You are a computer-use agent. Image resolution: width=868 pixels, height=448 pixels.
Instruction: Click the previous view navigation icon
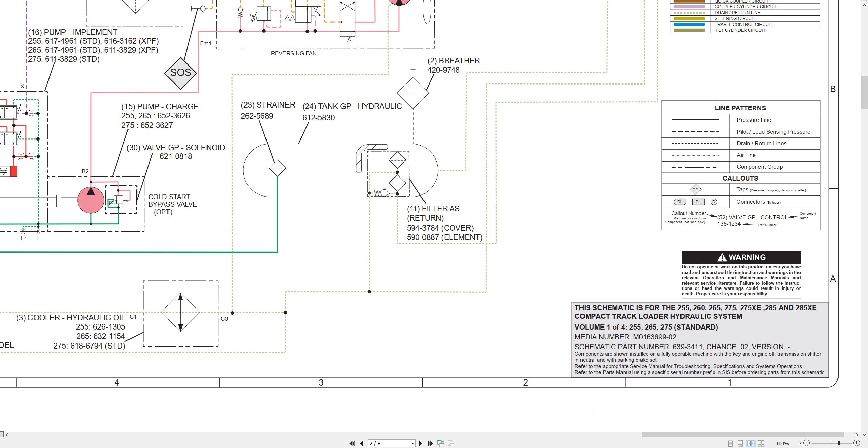click(x=441, y=443)
